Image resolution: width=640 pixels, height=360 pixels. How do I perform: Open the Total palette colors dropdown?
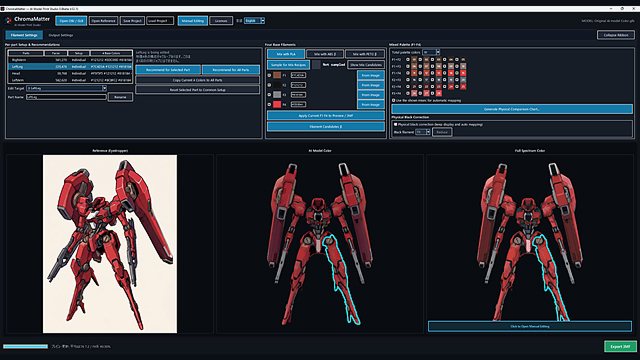click(431, 52)
